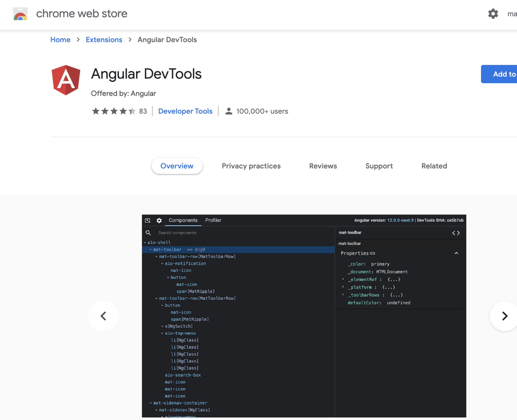Expand the _toolbarRows property
This screenshot has width=517, height=420.
[343, 295]
